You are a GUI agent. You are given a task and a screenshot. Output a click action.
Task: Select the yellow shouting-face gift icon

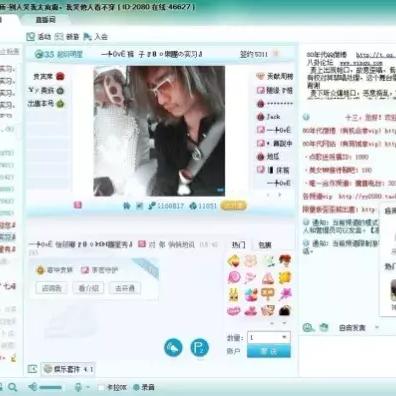[x=234, y=261]
